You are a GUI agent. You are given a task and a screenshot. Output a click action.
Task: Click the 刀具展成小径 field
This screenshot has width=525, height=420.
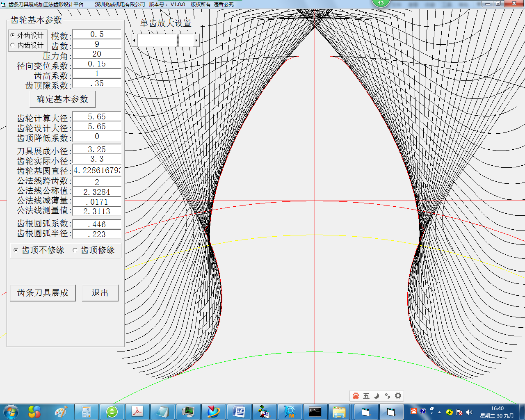(97, 149)
